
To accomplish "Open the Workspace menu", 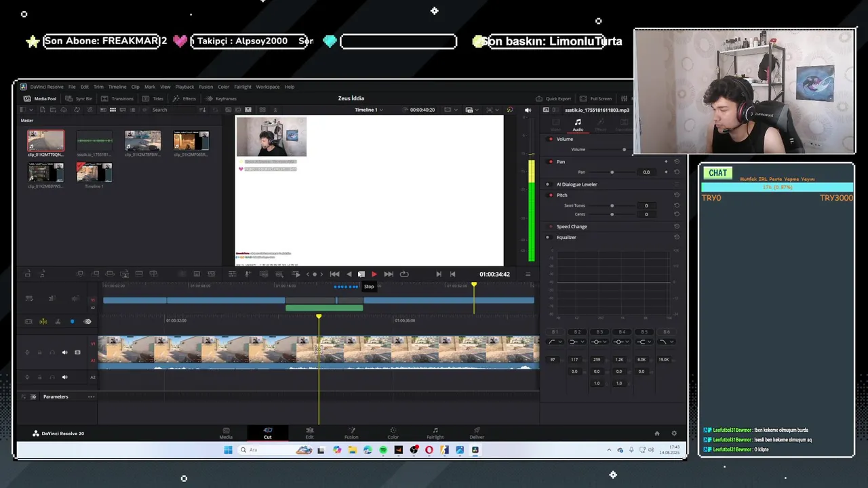I will pyautogui.click(x=267, y=87).
